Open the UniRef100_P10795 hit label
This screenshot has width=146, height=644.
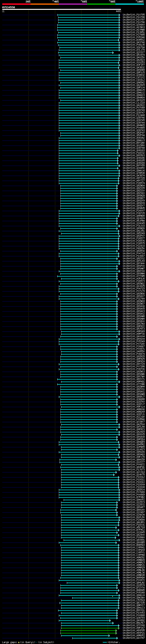(x=134, y=15)
